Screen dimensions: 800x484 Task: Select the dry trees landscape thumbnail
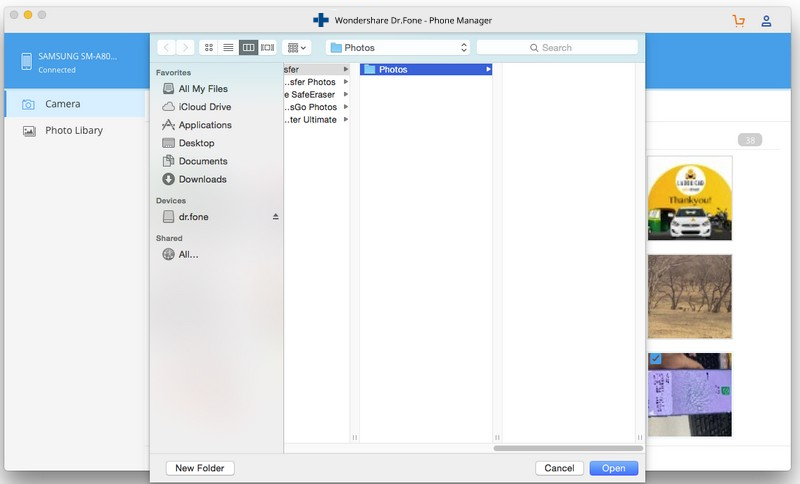tap(690, 297)
